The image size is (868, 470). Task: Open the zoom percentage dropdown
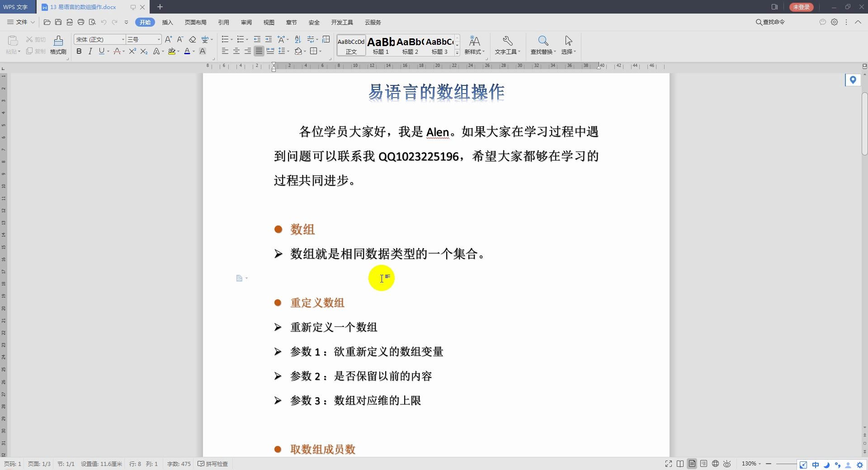tap(750, 464)
